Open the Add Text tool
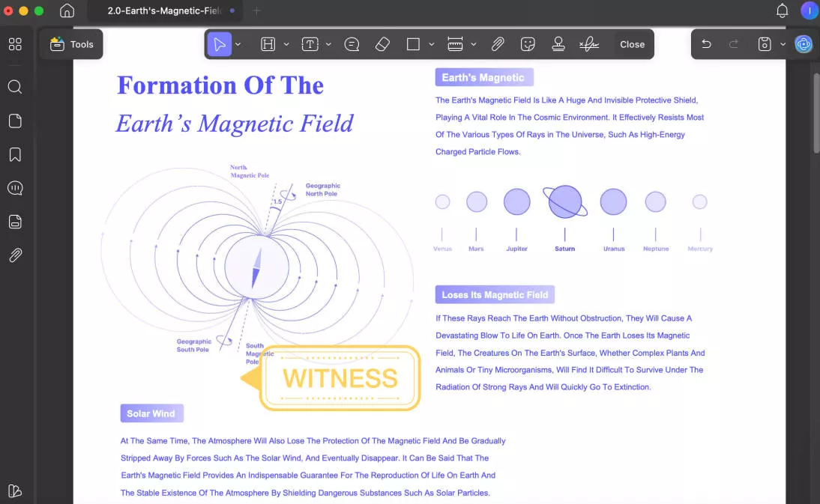This screenshot has height=504, width=820. 310,44
